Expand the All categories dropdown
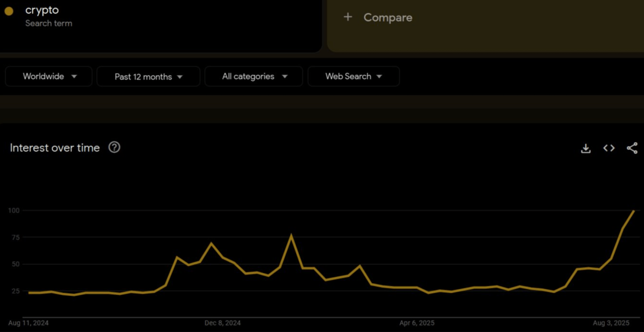This screenshot has width=644, height=332. [254, 77]
